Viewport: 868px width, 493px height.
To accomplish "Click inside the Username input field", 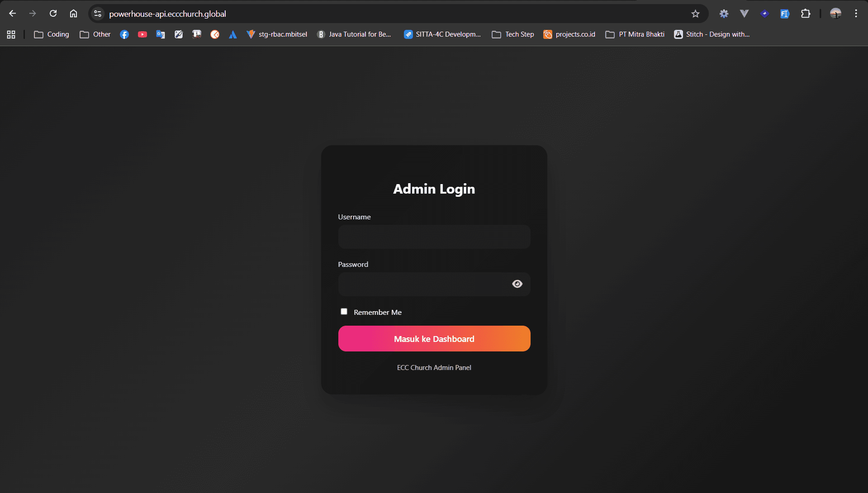I will [434, 237].
